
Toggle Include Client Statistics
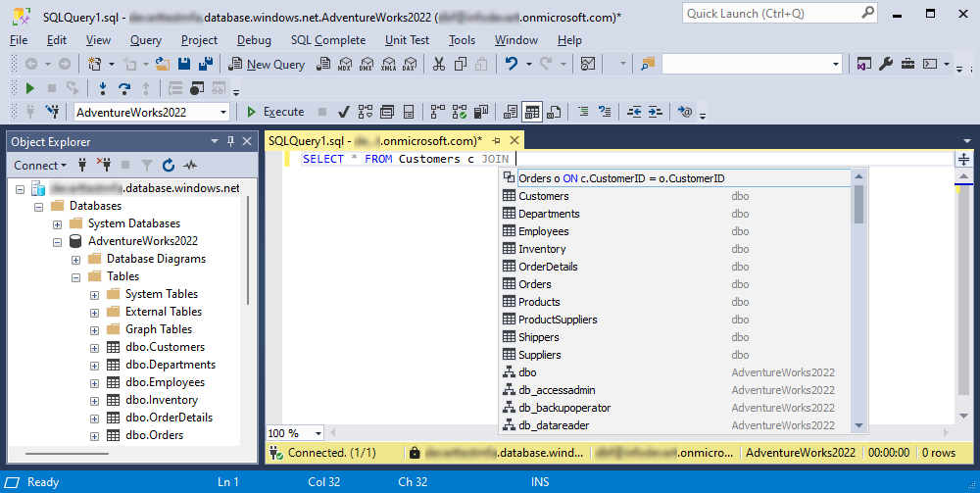(480, 112)
